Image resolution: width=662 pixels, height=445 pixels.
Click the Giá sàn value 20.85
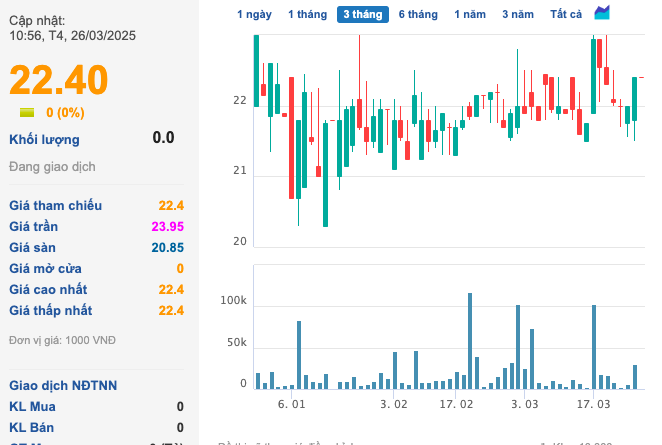pyautogui.click(x=167, y=247)
